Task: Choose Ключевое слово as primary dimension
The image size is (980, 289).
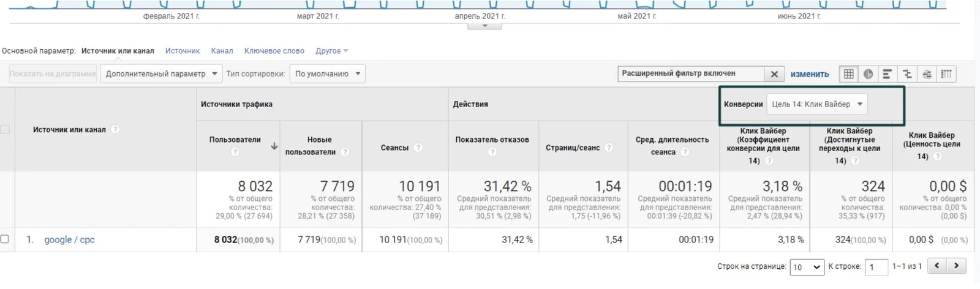Action: [x=274, y=51]
